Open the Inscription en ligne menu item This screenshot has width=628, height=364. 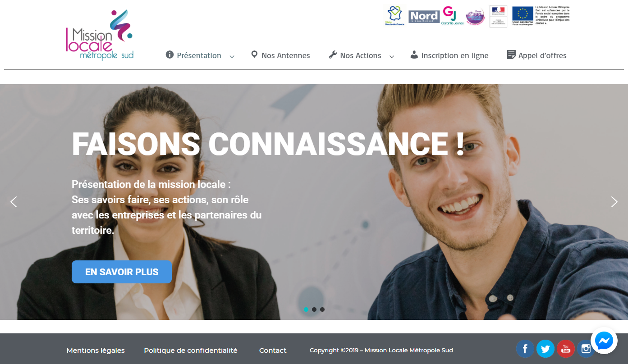449,55
